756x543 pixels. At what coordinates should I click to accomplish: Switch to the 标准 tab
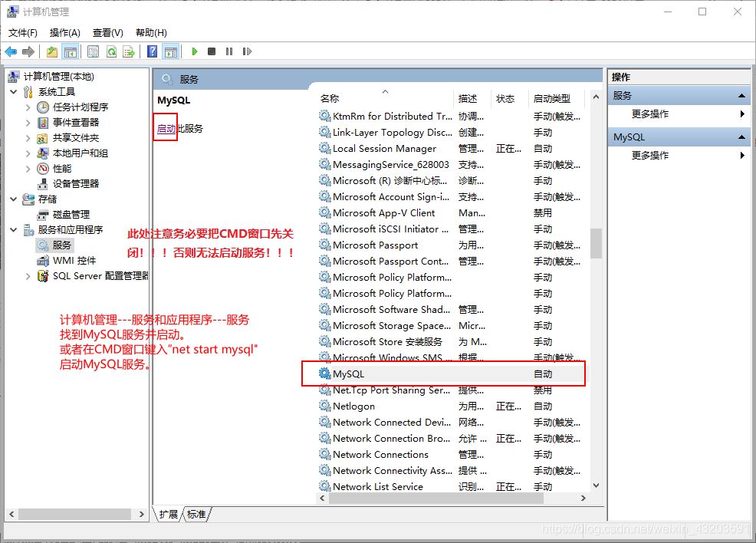(196, 515)
